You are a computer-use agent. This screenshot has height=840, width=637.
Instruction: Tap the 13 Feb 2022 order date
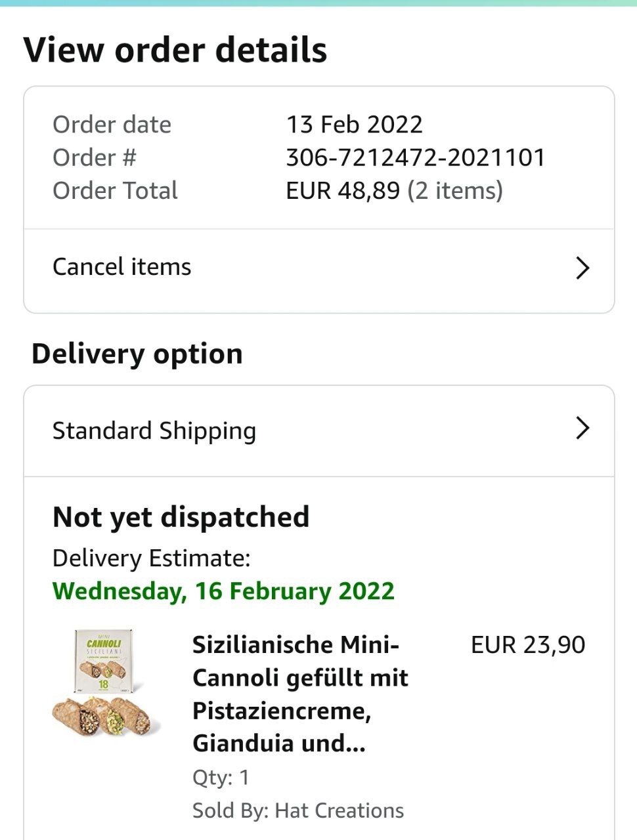pos(354,125)
